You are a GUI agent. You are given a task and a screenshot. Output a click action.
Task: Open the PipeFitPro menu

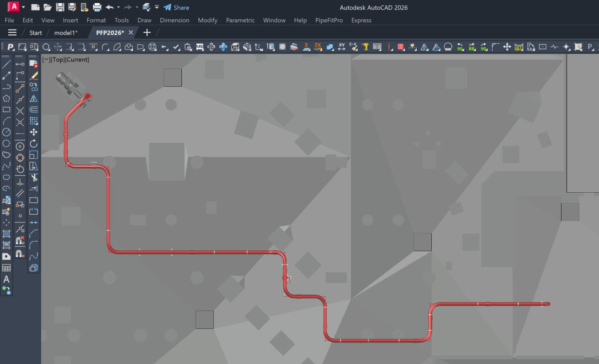(x=329, y=20)
